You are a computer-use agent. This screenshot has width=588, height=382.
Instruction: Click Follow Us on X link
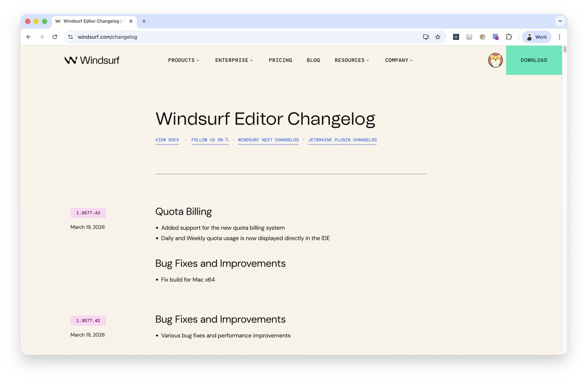(x=210, y=140)
